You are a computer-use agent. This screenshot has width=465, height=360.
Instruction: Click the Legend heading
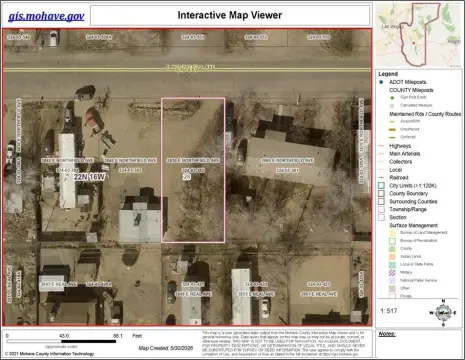(388, 74)
